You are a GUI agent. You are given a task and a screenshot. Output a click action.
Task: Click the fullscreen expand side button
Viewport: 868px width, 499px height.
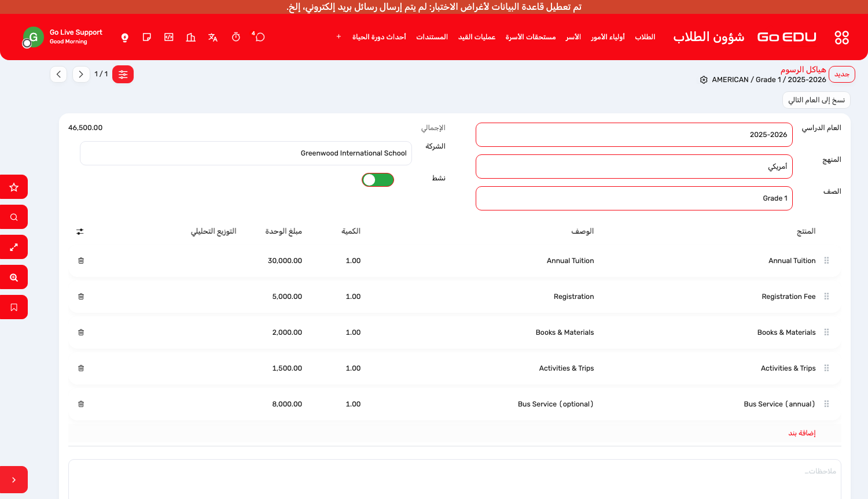click(x=14, y=247)
